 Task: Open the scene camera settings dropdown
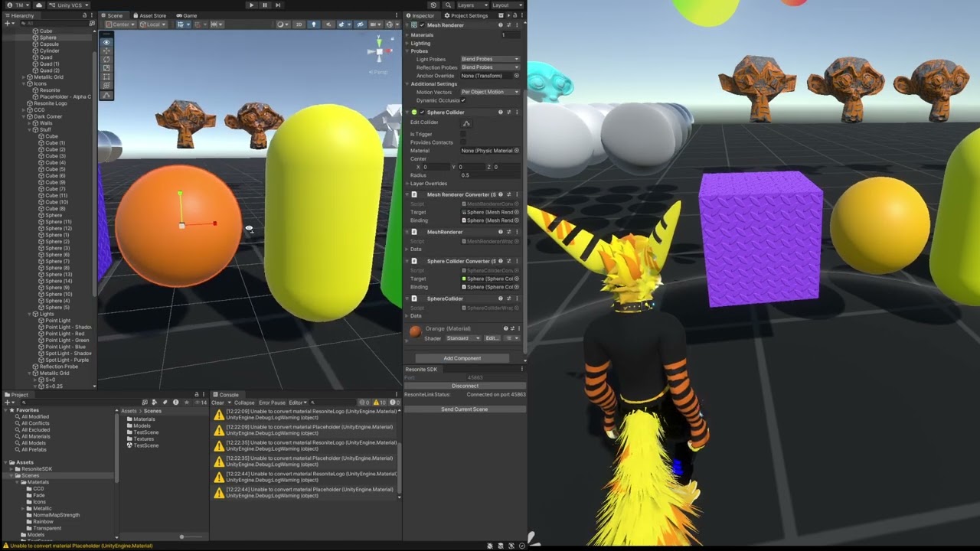(x=376, y=24)
